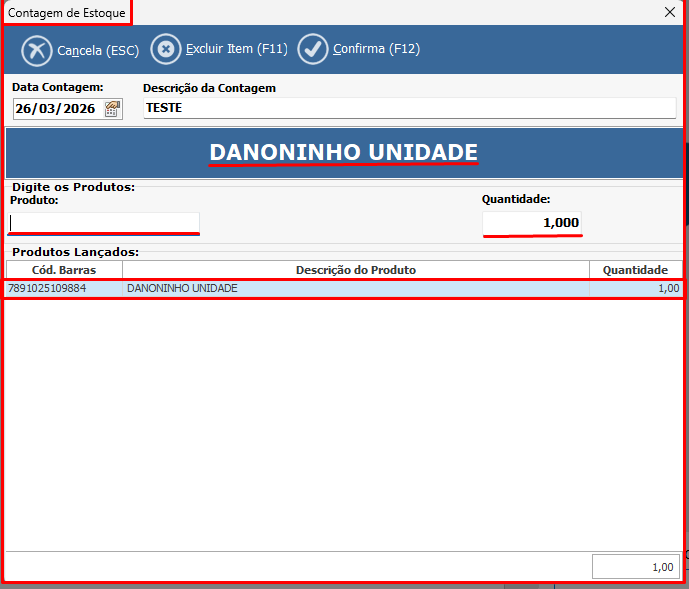Click the Cancela circle X icon
The height and width of the screenshot is (589, 689).
click(x=36, y=49)
